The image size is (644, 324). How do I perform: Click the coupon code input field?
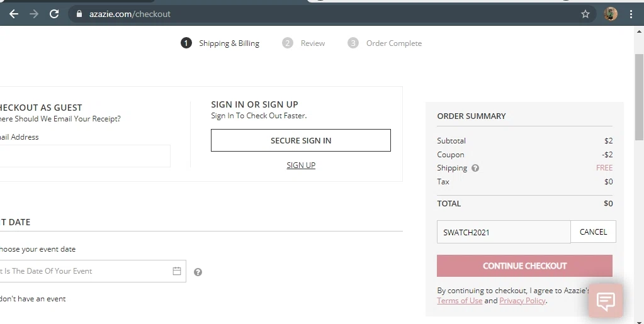pos(503,232)
